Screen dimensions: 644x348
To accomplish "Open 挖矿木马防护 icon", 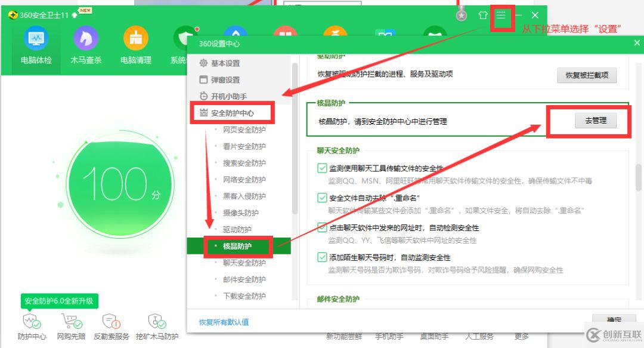I will click(157, 327).
